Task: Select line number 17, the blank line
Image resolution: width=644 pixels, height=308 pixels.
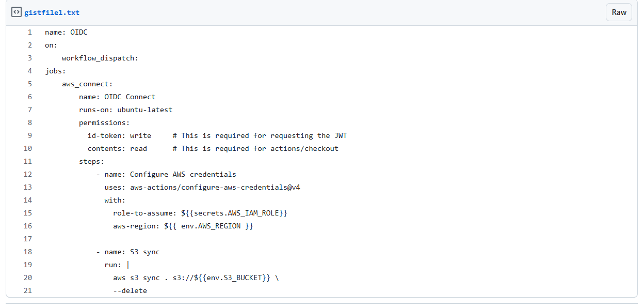Action: coord(28,239)
